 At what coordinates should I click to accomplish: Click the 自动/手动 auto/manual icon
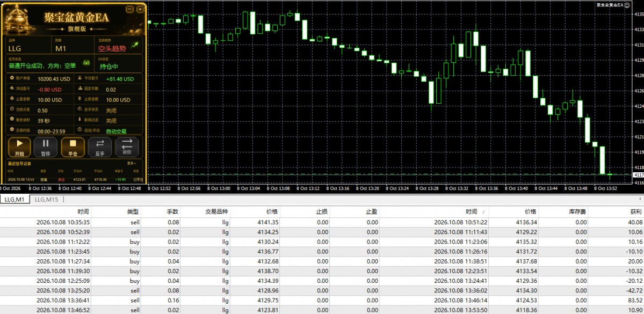[79, 130]
